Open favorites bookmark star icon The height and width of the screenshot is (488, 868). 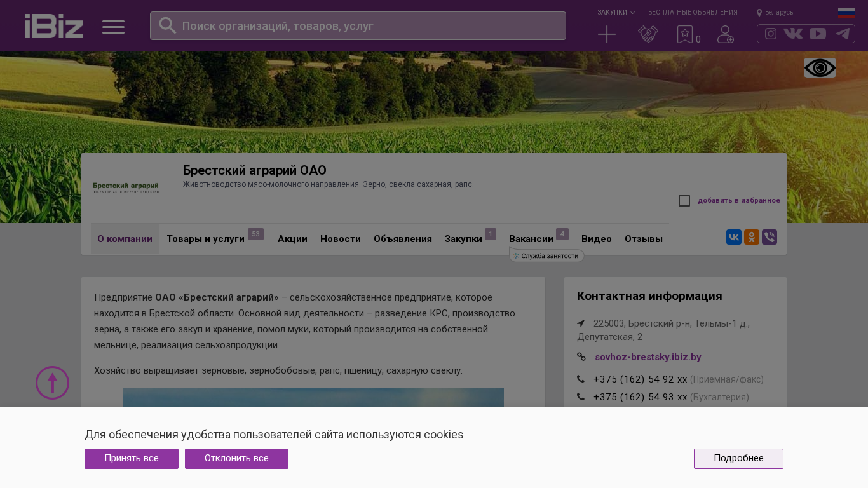point(684,34)
